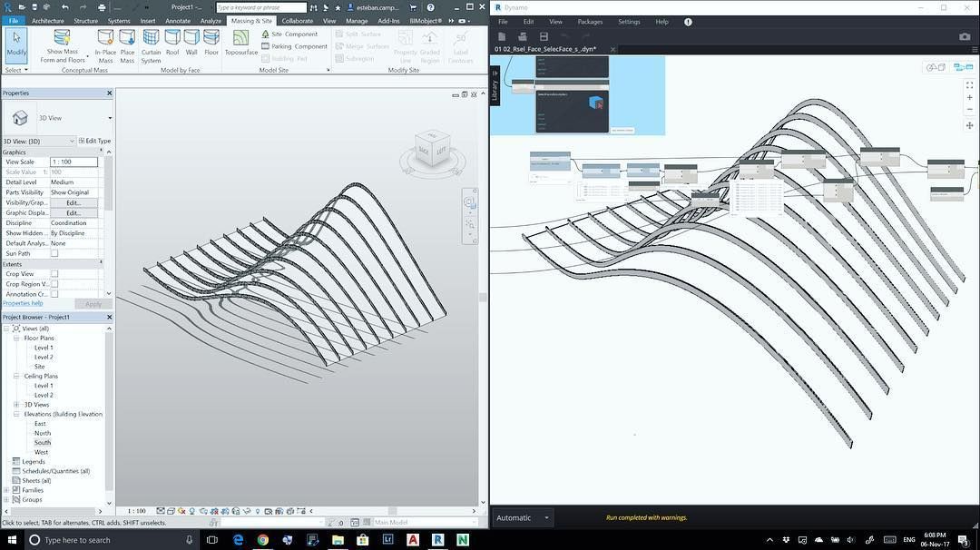Switch to the Architecture ribbon tab
980x550 pixels.
[47, 21]
